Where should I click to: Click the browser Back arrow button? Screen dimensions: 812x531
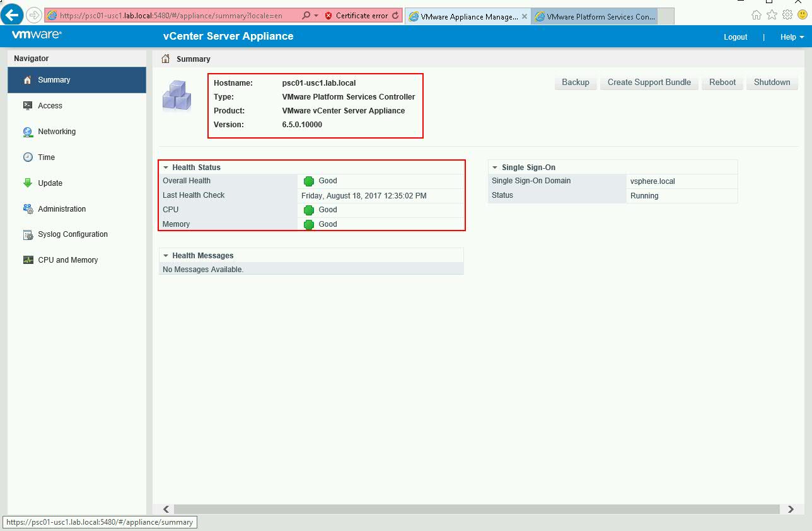tap(13, 15)
